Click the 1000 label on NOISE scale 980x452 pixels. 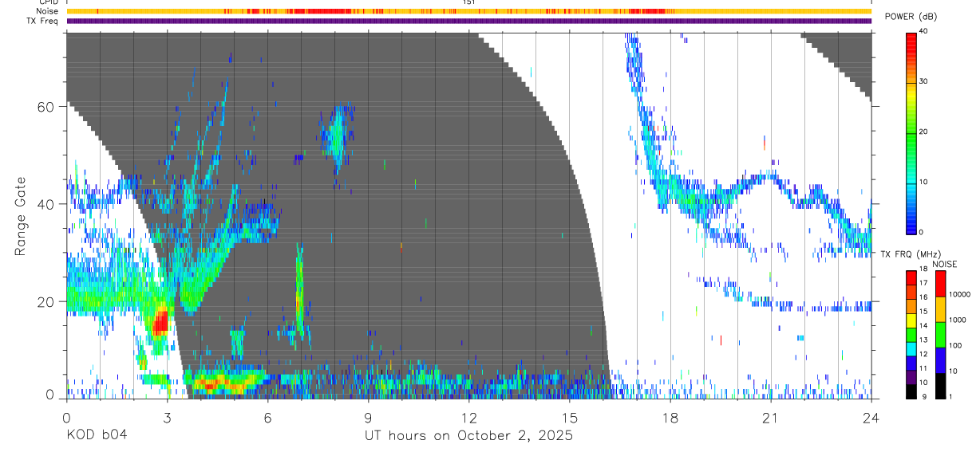958,320
